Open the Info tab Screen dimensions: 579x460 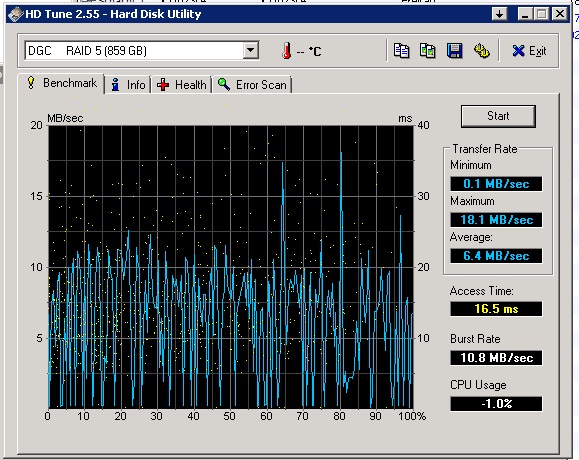128,85
